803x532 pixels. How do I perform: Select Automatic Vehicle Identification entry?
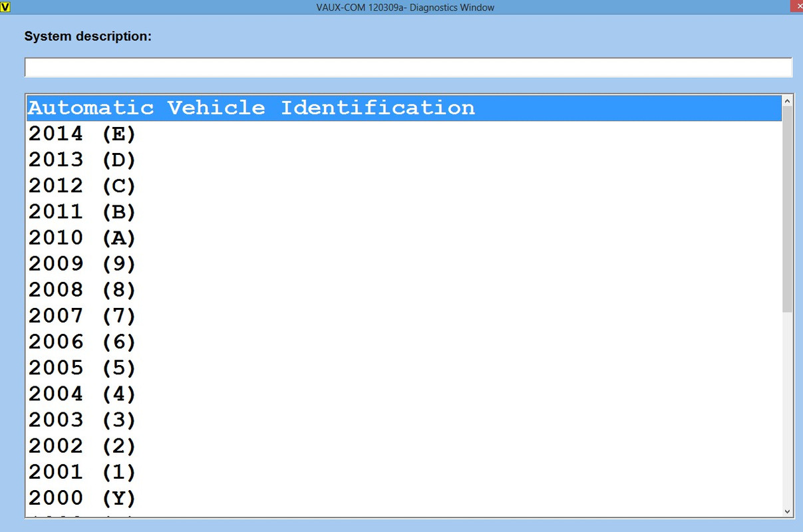[x=404, y=108]
